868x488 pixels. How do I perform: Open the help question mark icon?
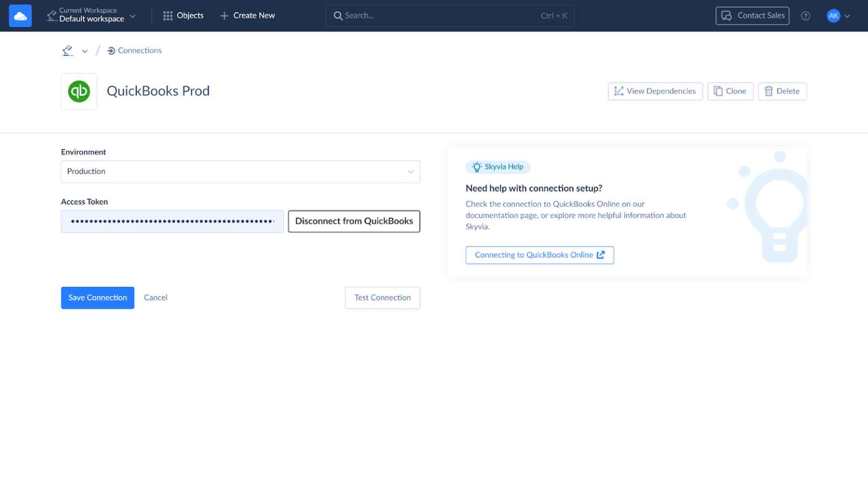[x=805, y=15]
